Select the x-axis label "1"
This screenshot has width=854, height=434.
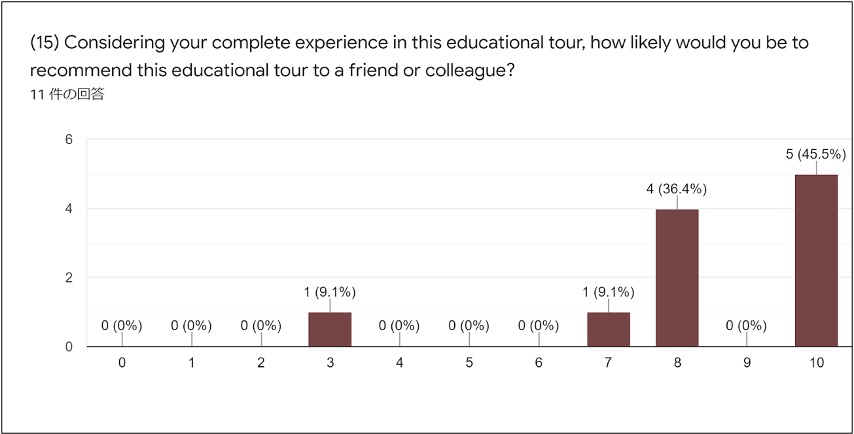(x=191, y=363)
